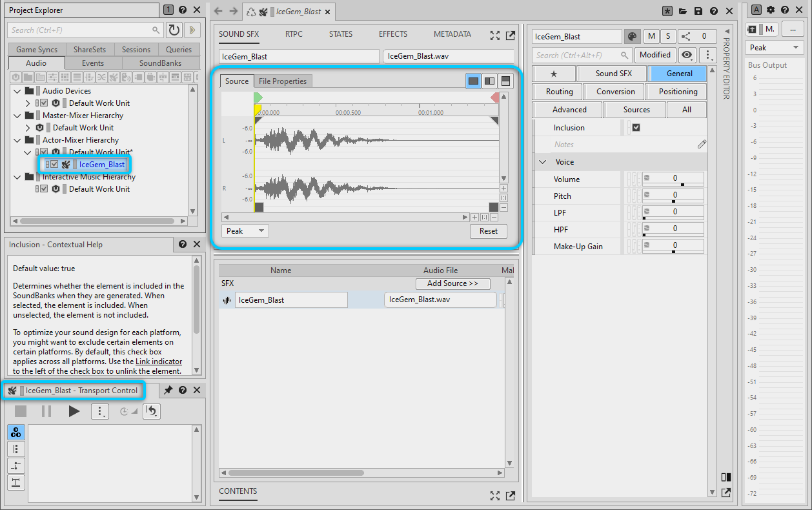Toggle the Inclusion checkbox
The image size is (812, 510).
pyautogui.click(x=636, y=128)
